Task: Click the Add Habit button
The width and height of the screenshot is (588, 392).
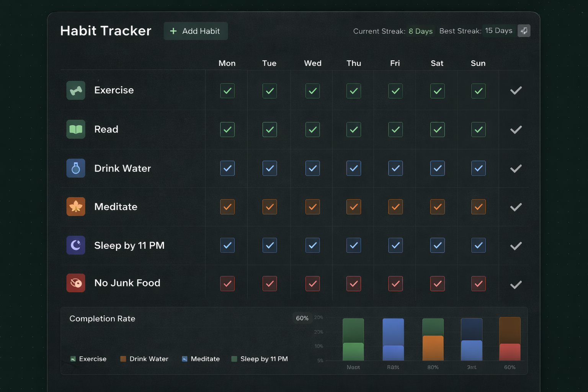Action: pos(196,31)
